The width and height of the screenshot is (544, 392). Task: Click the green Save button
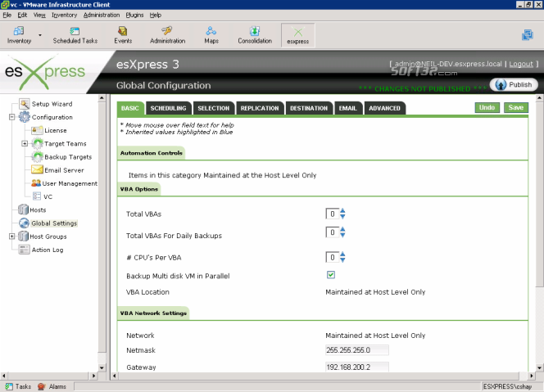516,107
